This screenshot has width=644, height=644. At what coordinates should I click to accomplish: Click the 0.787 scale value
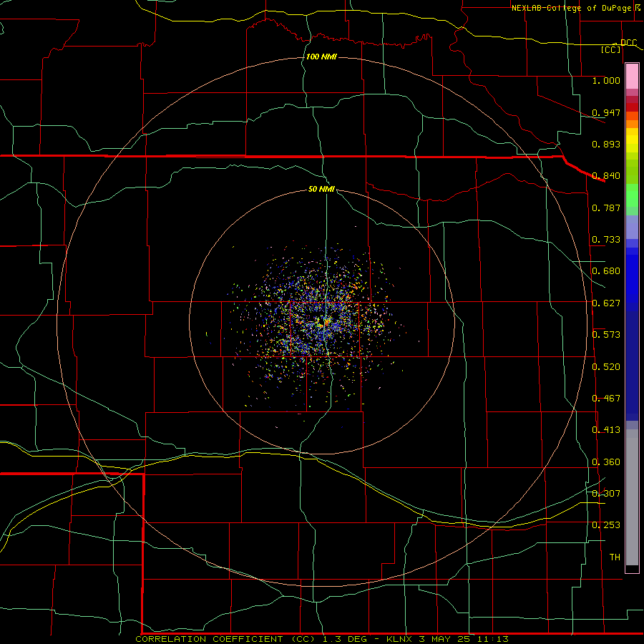pyautogui.click(x=606, y=208)
